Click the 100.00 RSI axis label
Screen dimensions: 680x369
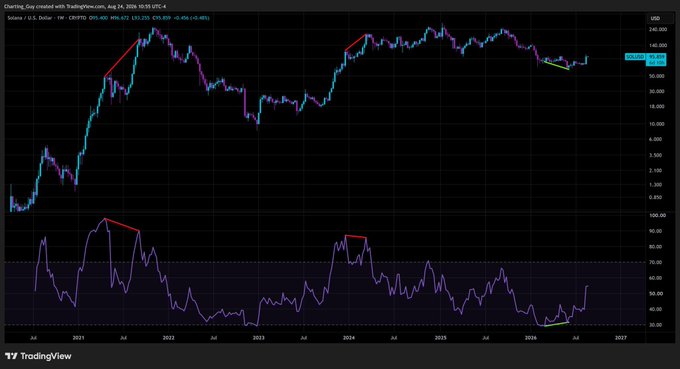click(657, 215)
